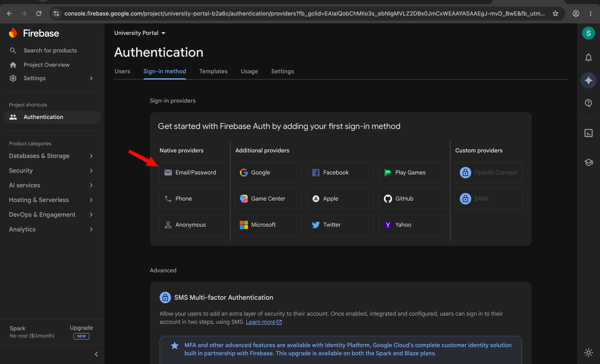The image size is (600, 364).
Task: Switch to the Authentication Settings tab
Action: click(282, 71)
